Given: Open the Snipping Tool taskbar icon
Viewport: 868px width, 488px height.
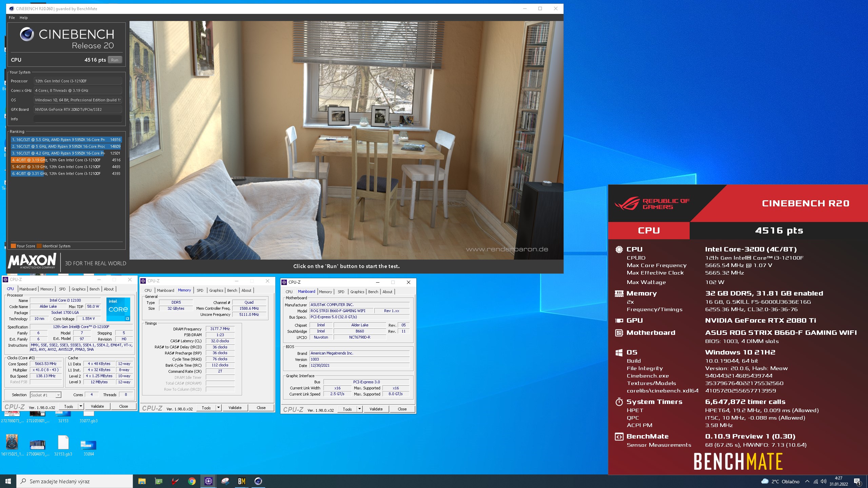Looking at the screenshot, I should point(225,481).
